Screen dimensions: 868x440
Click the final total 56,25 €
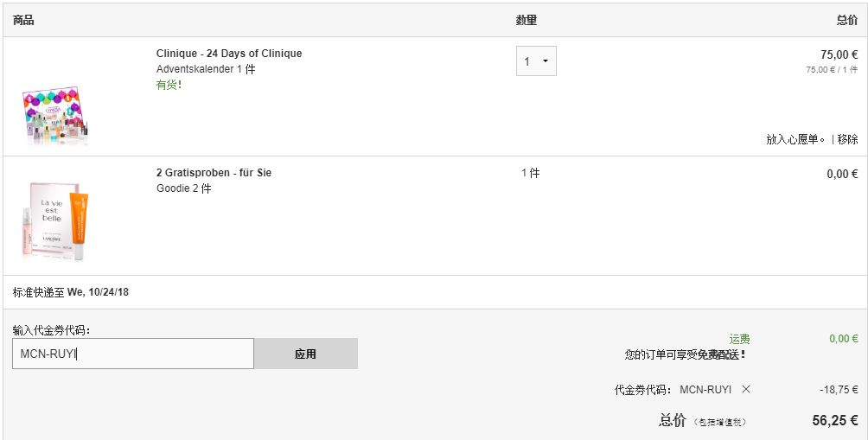tap(835, 421)
